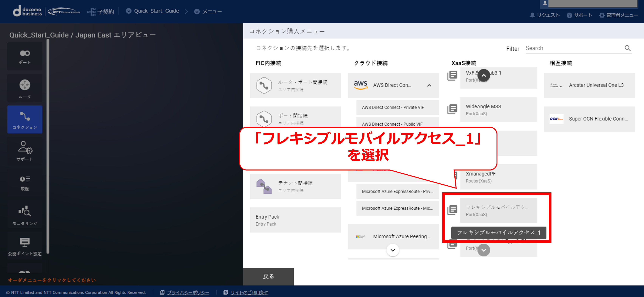Open the メニュー breadcrumb dropdown
This screenshot has width=644, height=297.
click(197, 12)
